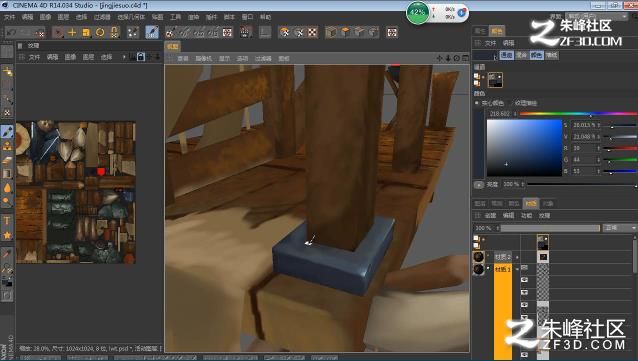The width and height of the screenshot is (638, 361).
Task: Click the stepper next to the R value field
Action: pos(599,149)
